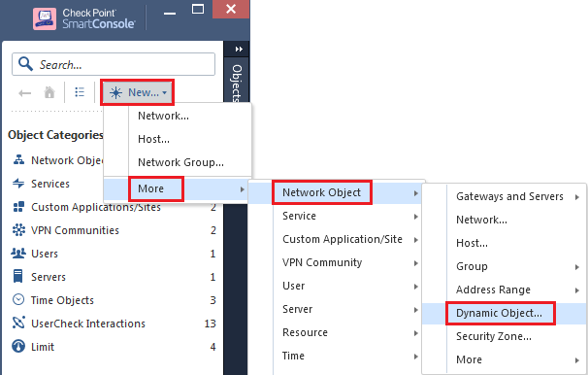Collapse the Objects panel with double-arrow icon
588x375 pixels.
click(x=239, y=50)
